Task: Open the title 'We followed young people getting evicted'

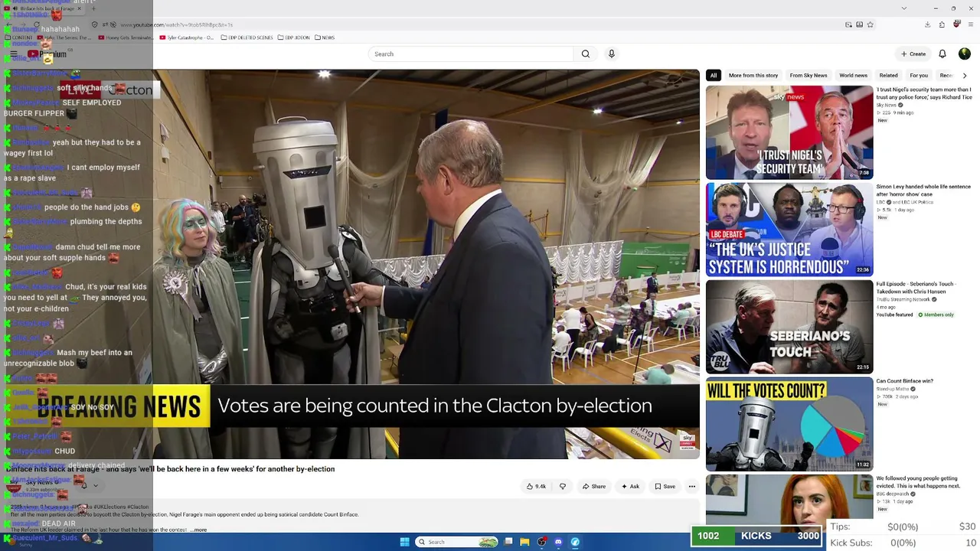Action: pyautogui.click(x=918, y=482)
